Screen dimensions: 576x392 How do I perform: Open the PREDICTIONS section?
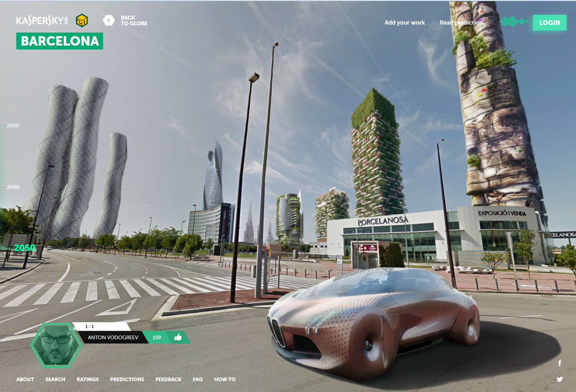coord(127,379)
